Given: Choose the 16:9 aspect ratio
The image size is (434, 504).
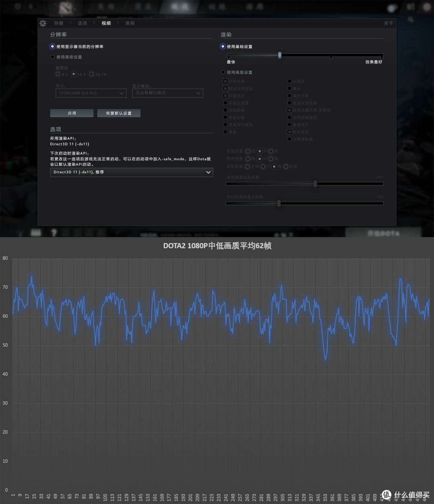Looking at the screenshot, I should [x=74, y=74].
